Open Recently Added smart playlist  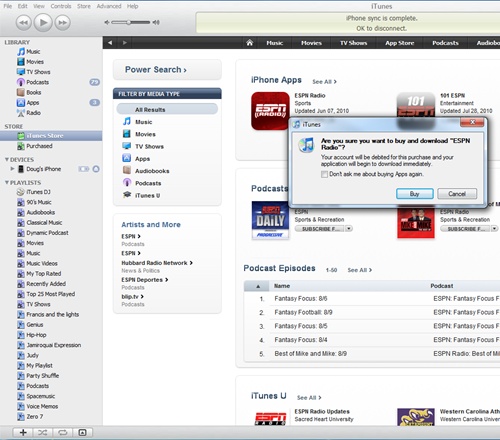[46, 284]
